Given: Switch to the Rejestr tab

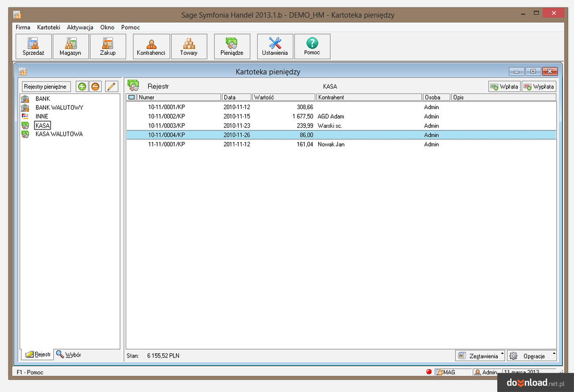Looking at the screenshot, I should (38, 354).
